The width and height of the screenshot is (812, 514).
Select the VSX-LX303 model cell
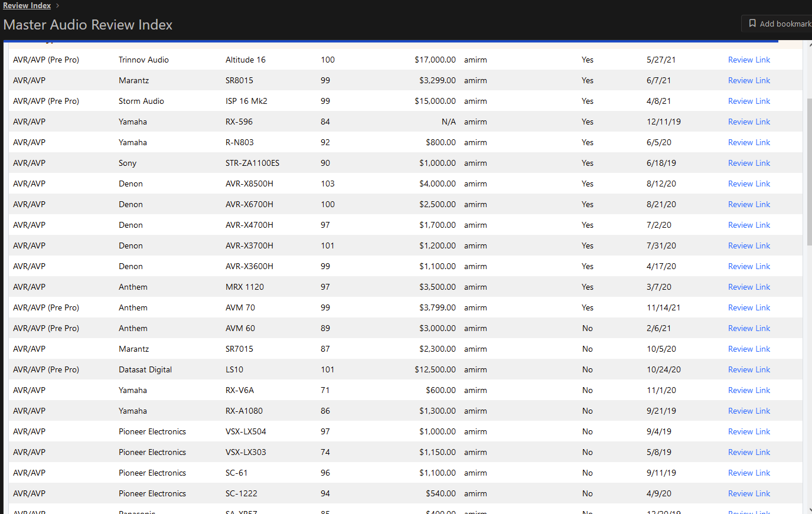point(246,452)
